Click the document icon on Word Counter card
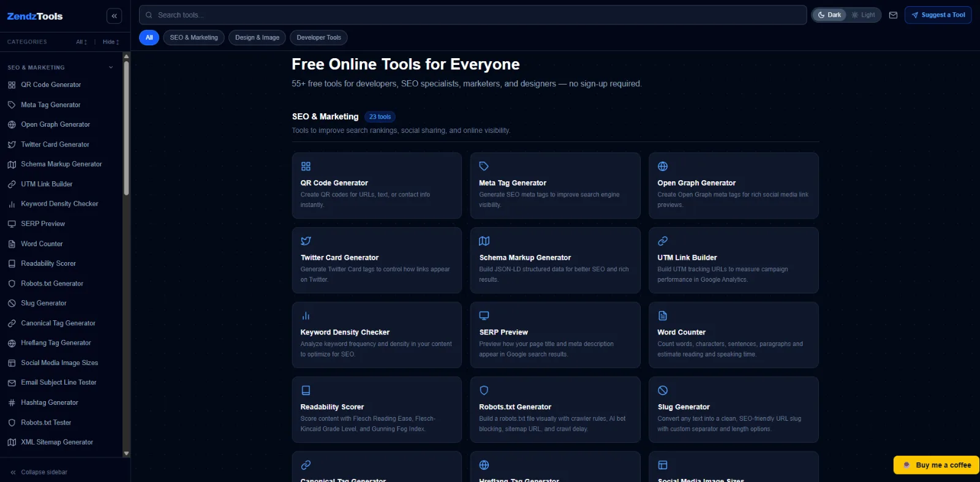The height and width of the screenshot is (482, 980). 663,315
